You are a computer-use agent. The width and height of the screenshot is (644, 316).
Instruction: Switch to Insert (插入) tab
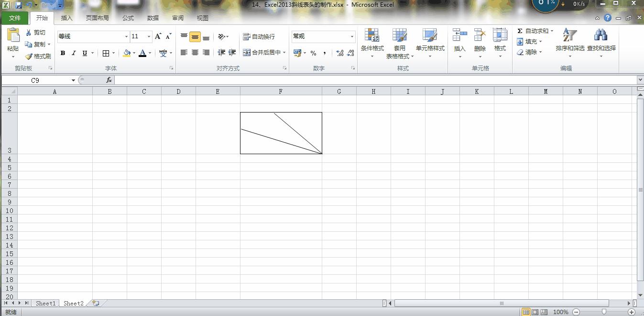tap(67, 18)
